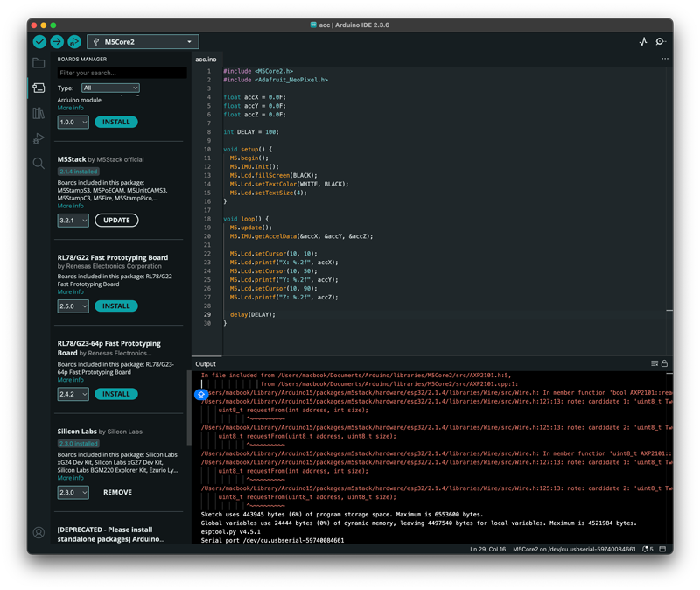Screen dimensions: 700x590
Task: Select the Boards Manager sidebar icon
Action: click(x=38, y=88)
